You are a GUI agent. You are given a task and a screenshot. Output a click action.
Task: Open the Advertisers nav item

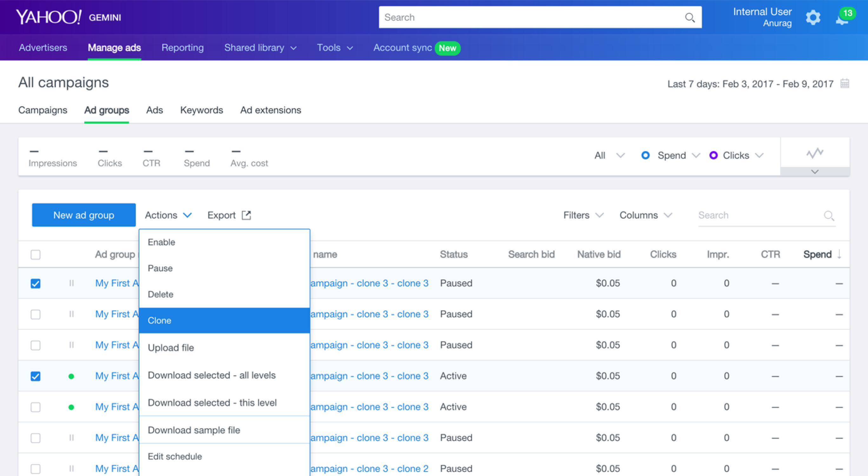43,48
